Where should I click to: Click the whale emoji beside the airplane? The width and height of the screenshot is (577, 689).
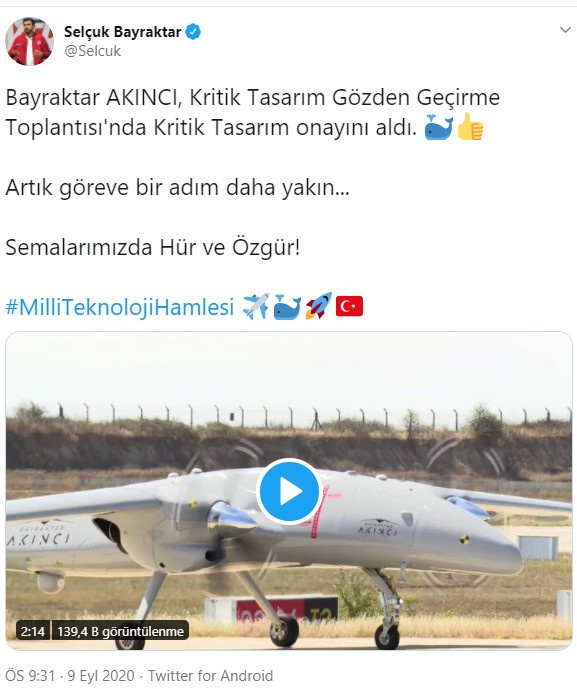[x=287, y=307]
